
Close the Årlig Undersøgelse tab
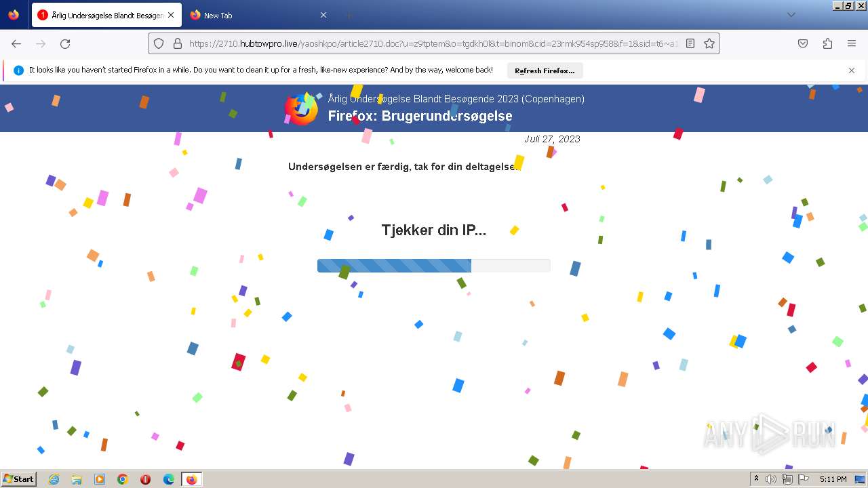[x=171, y=15]
